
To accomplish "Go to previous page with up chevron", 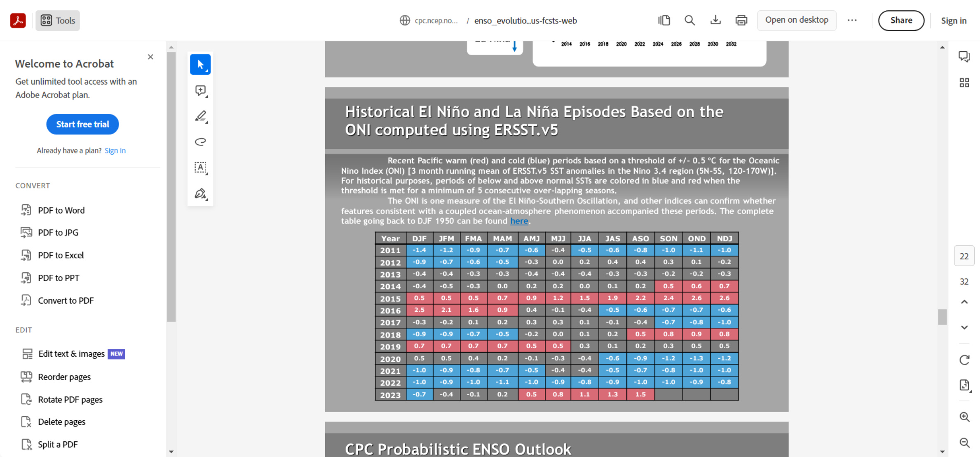I will 964,302.
